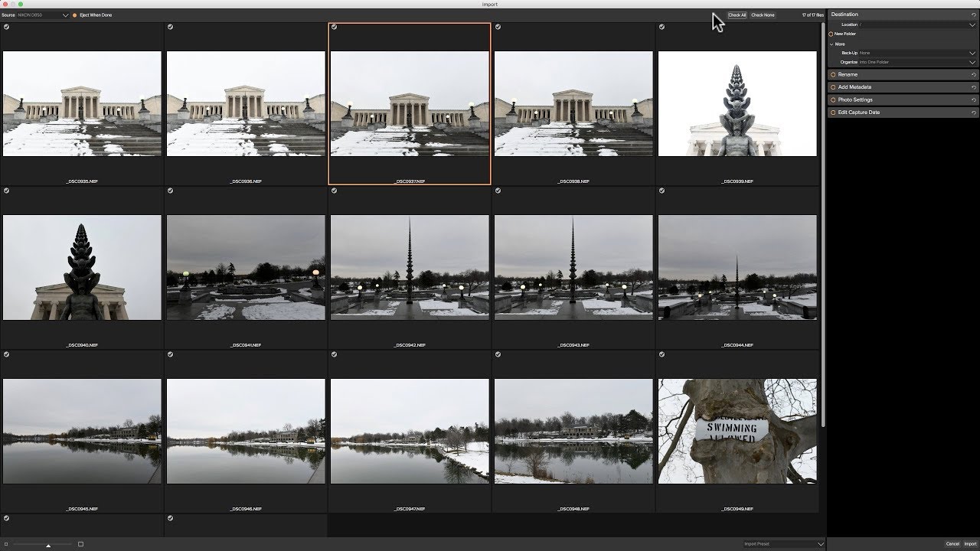Click the Import button
Image resolution: width=980 pixels, height=551 pixels.
click(x=970, y=544)
